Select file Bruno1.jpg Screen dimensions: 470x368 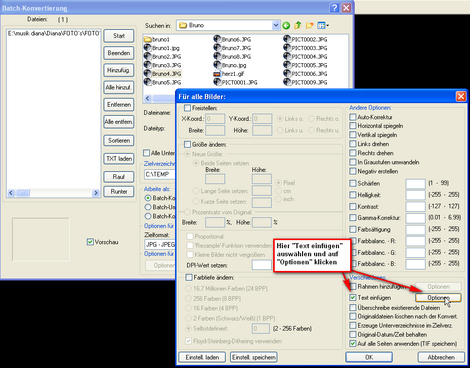(162, 48)
